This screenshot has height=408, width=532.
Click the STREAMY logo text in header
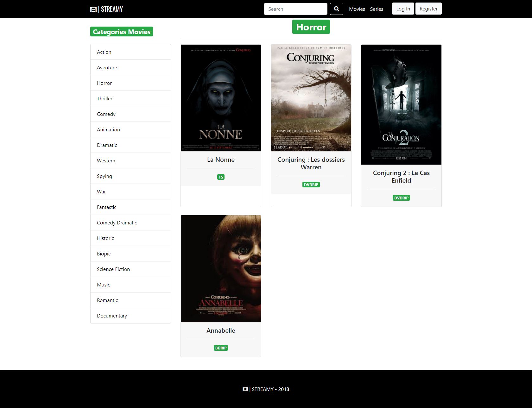[112, 9]
